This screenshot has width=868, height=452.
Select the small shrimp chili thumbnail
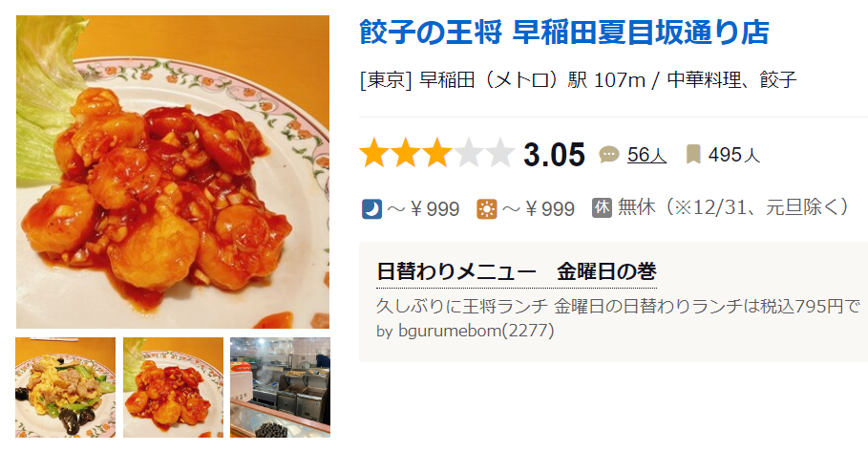tap(173, 387)
